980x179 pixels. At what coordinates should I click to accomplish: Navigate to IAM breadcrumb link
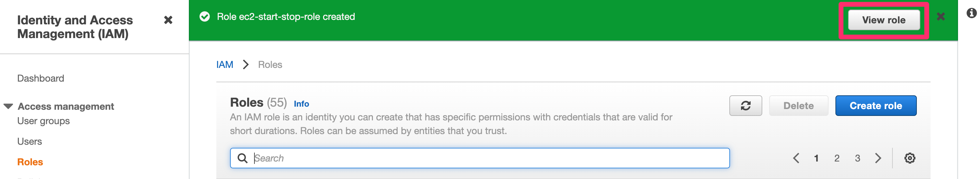coord(225,65)
